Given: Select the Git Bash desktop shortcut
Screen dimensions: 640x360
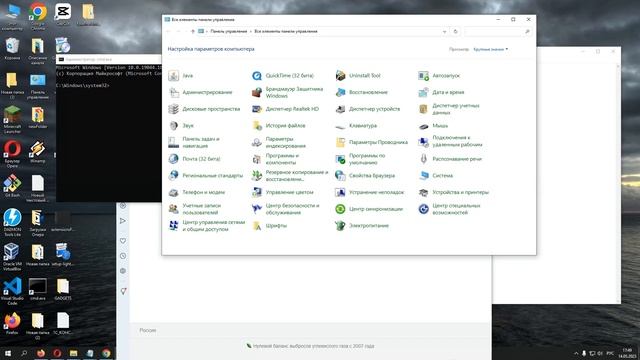Looking at the screenshot, I should [12, 186].
